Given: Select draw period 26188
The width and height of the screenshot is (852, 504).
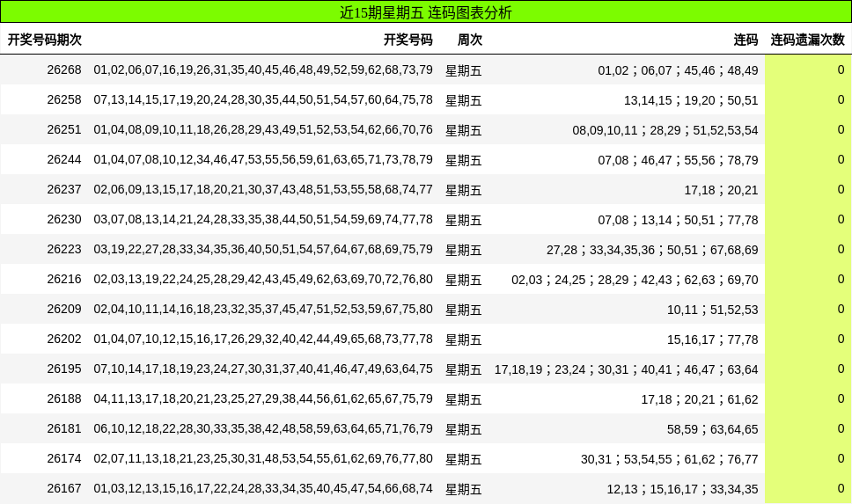Looking at the screenshot, I should [64, 398].
